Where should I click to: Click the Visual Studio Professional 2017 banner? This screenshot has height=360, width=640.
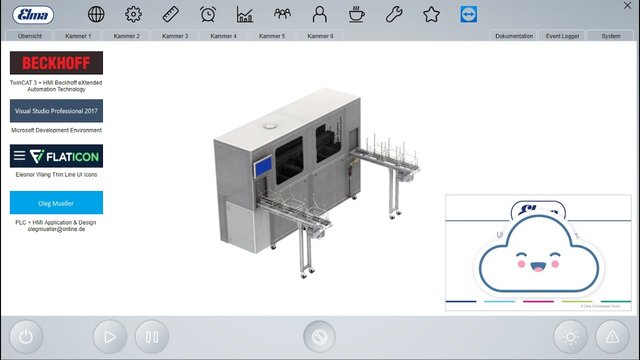56,111
